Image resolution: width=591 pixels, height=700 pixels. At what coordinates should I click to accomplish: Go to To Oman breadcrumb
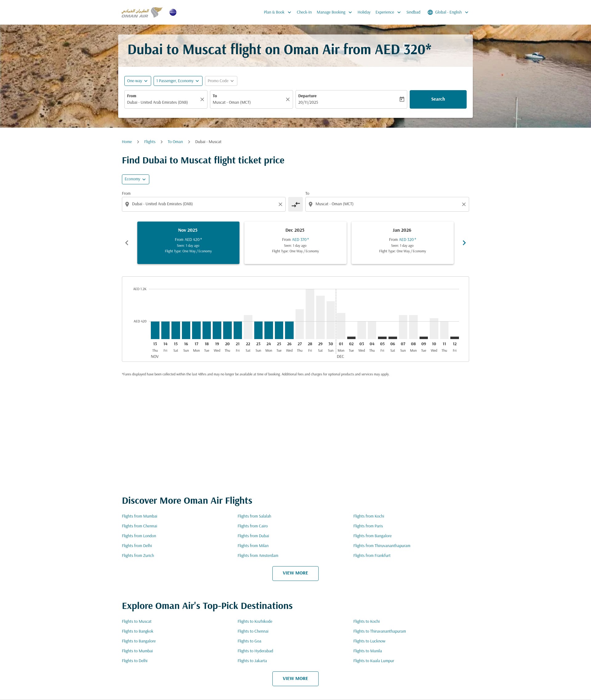tap(175, 142)
